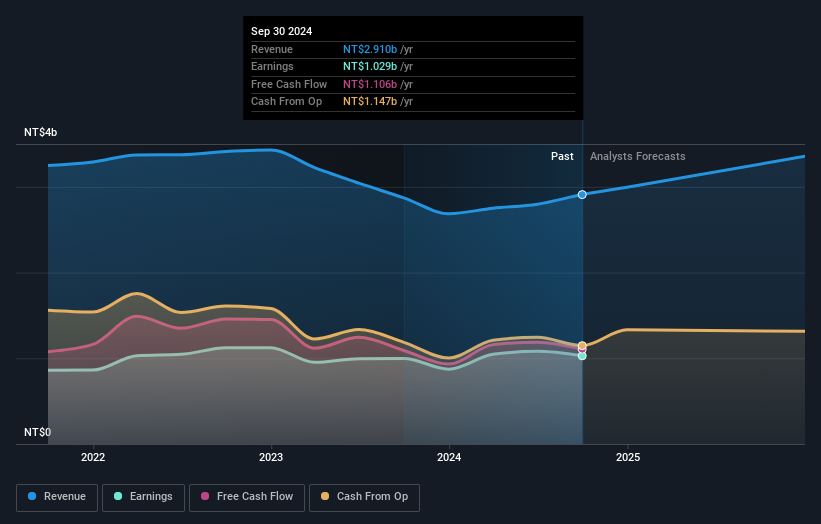Viewport: 821px width, 524px height.
Task: Toggle the Earnings legend button
Action: point(143,497)
